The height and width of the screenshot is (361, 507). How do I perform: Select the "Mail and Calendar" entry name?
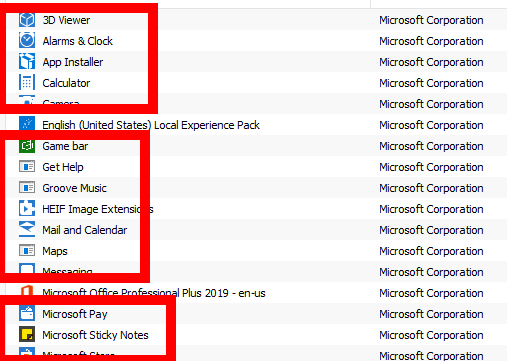pyautogui.click(x=85, y=230)
